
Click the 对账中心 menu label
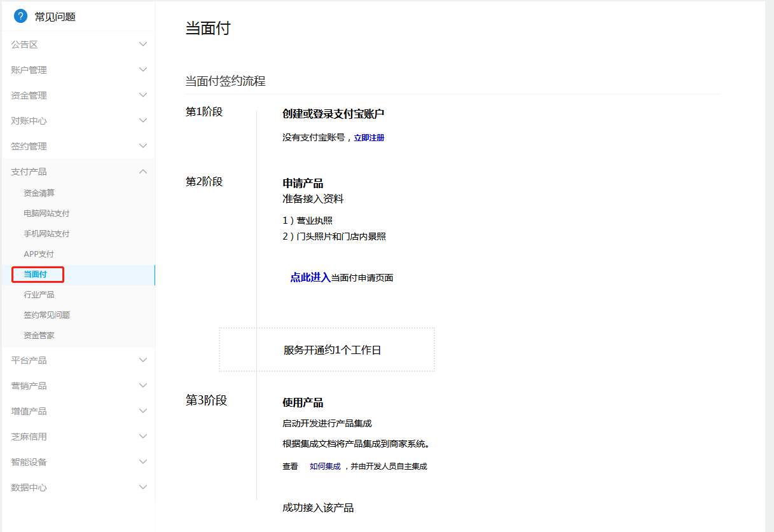coord(29,121)
